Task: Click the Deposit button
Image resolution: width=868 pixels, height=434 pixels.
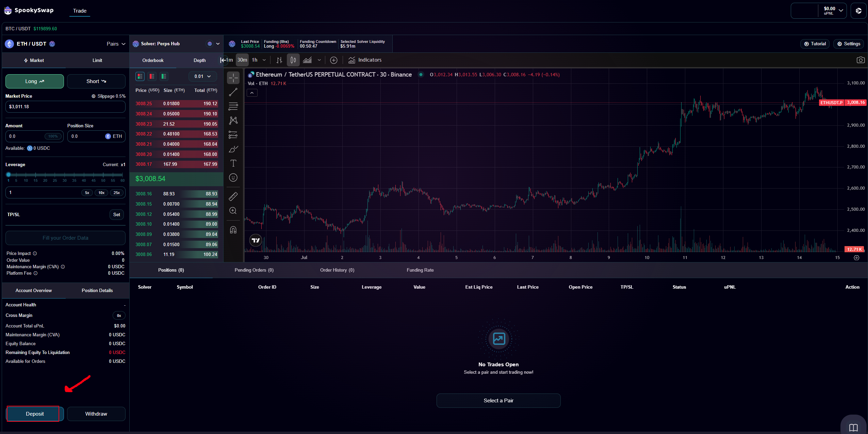Action: pos(35,414)
